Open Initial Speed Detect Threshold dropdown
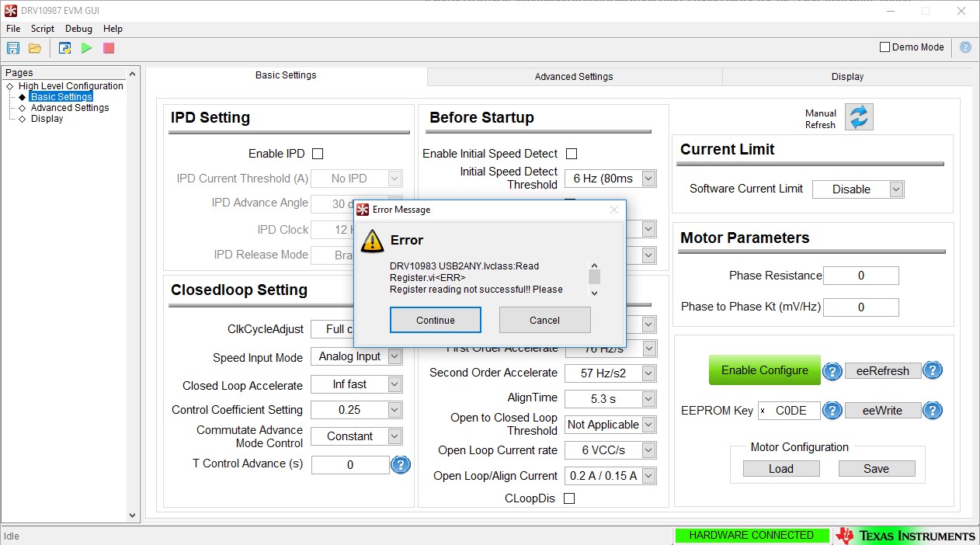 pyautogui.click(x=649, y=179)
